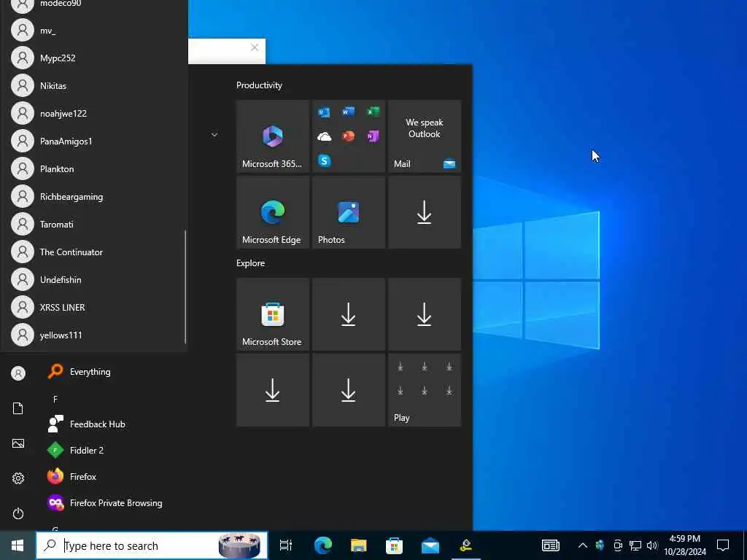Open the Microsoft Store tile
The image size is (747, 560).
[273, 314]
